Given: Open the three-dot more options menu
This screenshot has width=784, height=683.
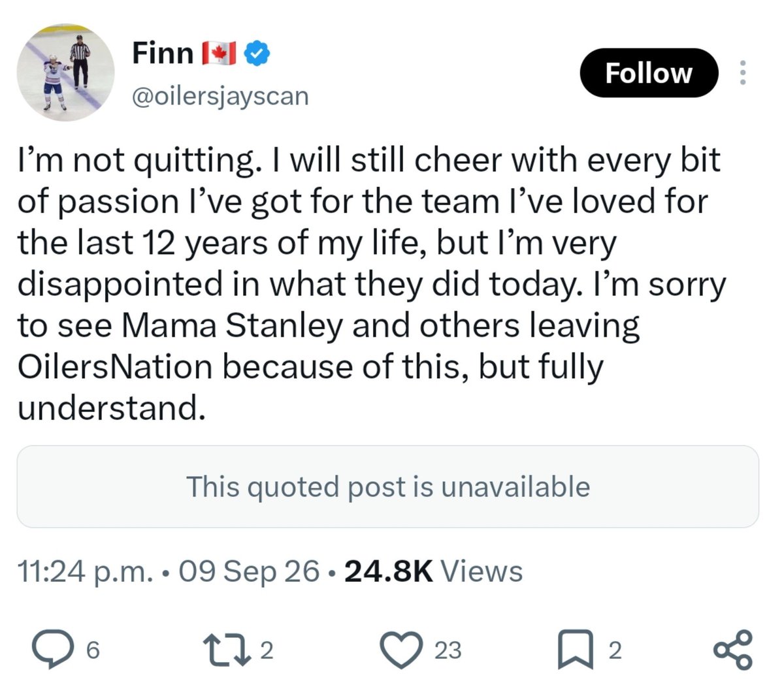Looking at the screenshot, I should (x=742, y=72).
